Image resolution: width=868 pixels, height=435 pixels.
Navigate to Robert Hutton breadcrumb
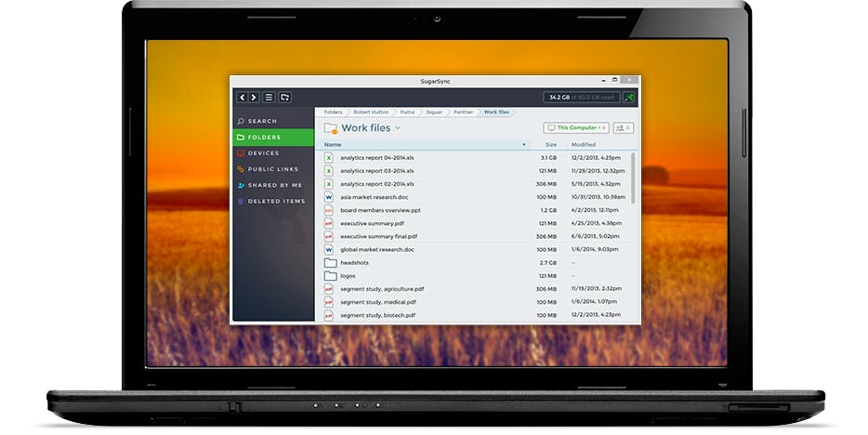click(x=371, y=112)
